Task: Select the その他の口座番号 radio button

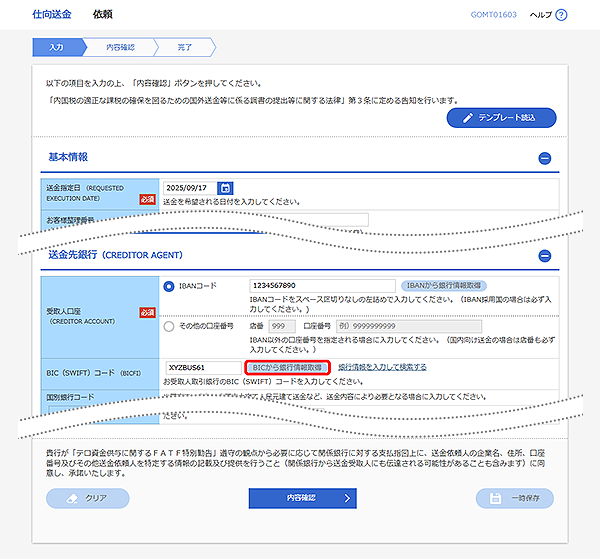Action: [169, 326]
